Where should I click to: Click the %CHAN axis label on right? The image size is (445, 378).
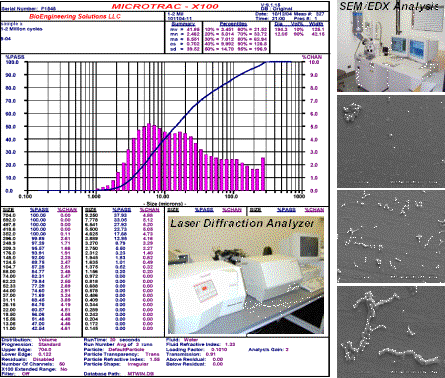[312, 57]
